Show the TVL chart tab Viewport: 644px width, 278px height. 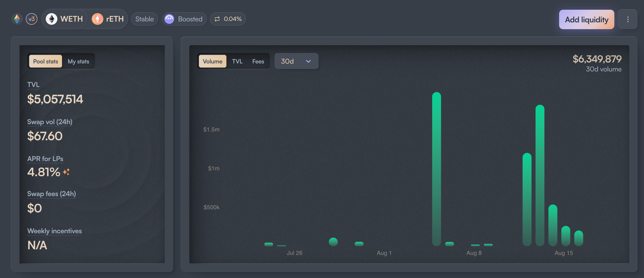237,61
